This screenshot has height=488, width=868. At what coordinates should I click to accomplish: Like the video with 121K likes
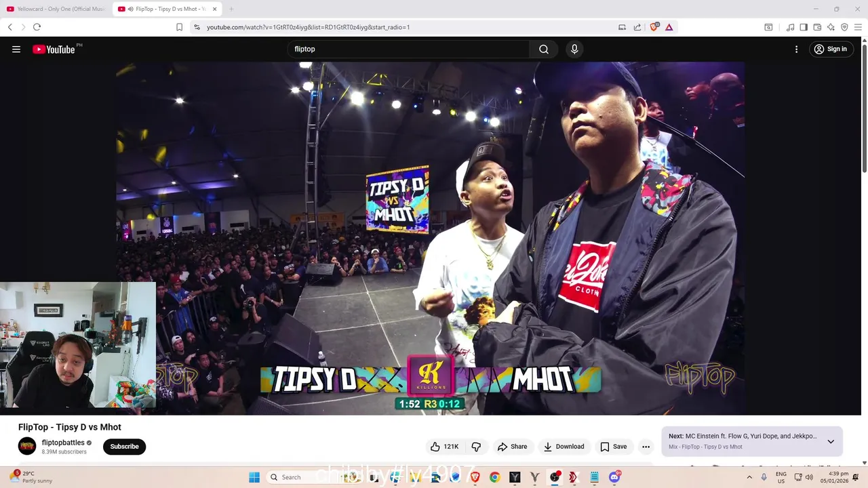pos(444,447)
